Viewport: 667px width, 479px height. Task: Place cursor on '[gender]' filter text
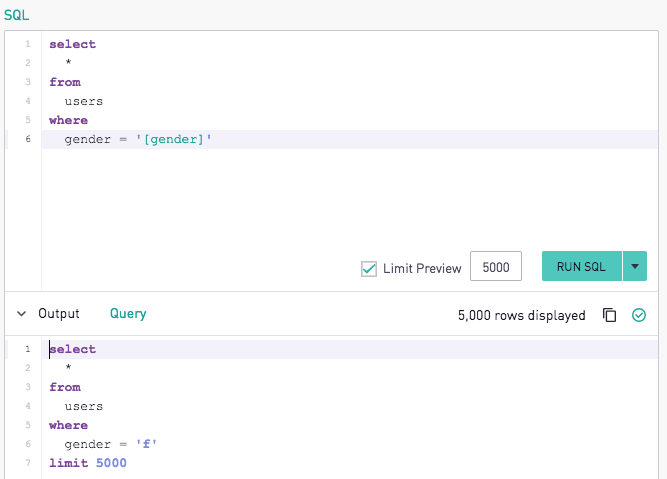point(174,140)
